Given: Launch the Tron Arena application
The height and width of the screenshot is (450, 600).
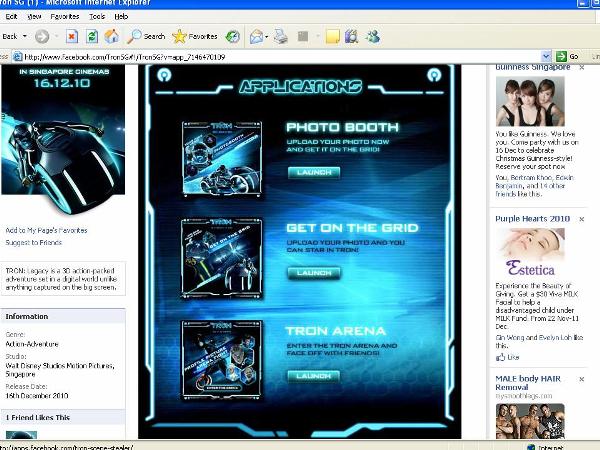Looking at the screenshot, I should click(x=313, y=376).
